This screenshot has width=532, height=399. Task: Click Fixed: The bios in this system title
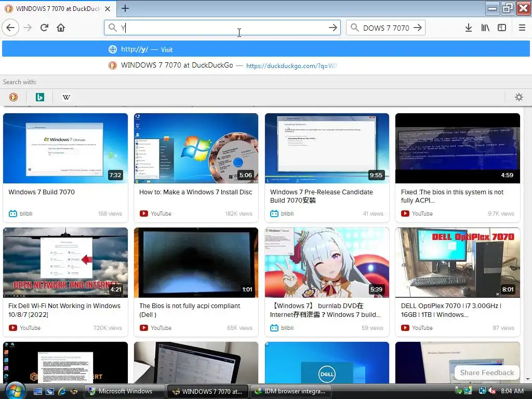coord(452,196)
